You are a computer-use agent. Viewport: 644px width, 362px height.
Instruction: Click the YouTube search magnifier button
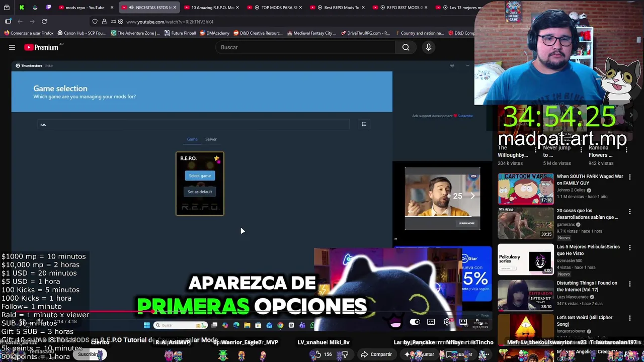(406, 47)
